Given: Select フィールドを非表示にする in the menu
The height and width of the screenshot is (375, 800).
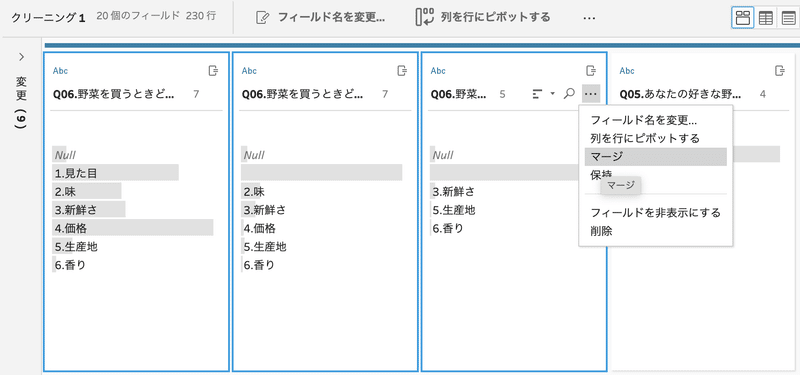Looking at the screenshot, I should tap(656, 213).
